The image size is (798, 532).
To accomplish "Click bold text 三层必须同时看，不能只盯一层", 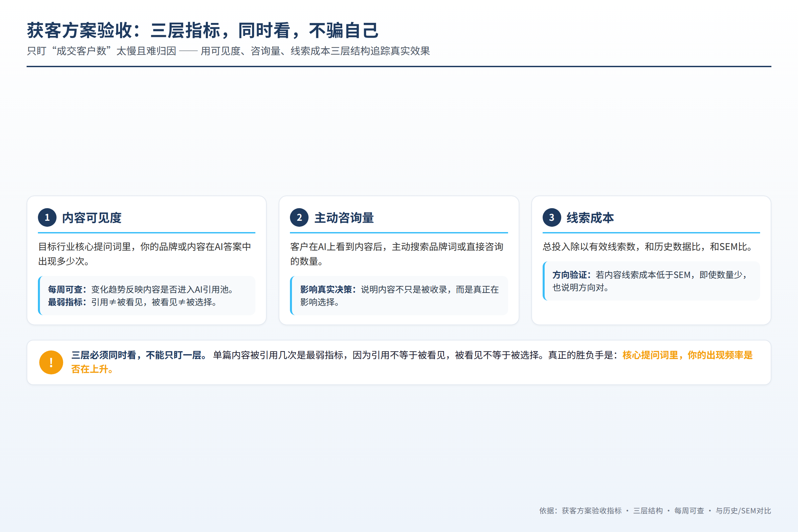I will (139, 355).
